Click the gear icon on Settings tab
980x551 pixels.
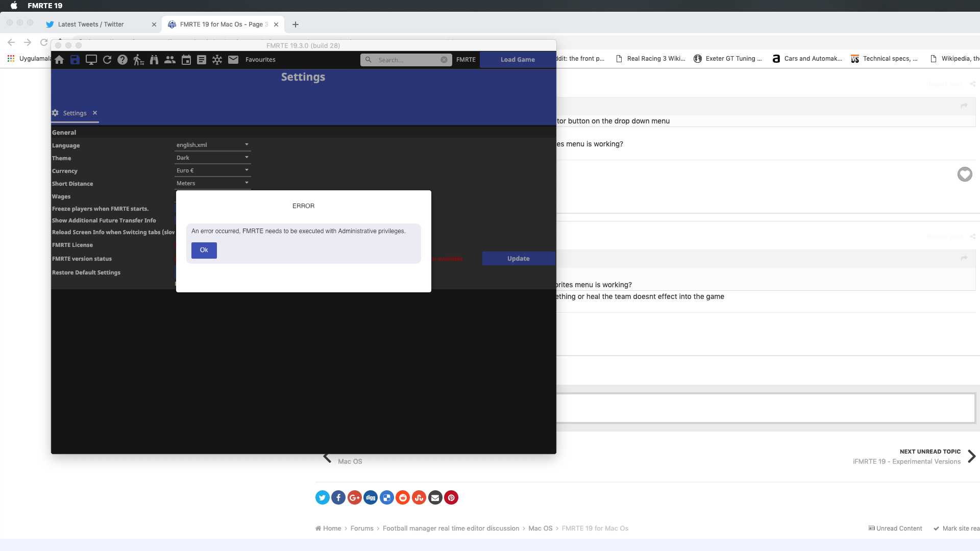coord(55,113)
